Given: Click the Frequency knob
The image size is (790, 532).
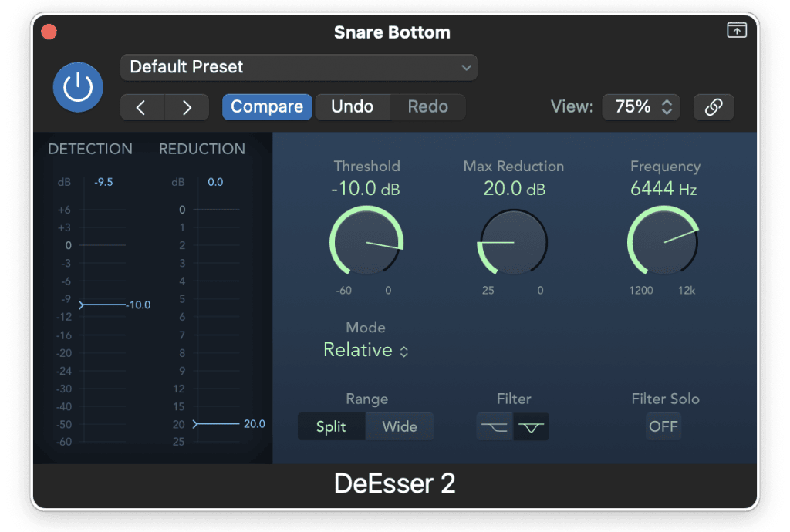Looking at the screenshot, I should click(663, 244).
